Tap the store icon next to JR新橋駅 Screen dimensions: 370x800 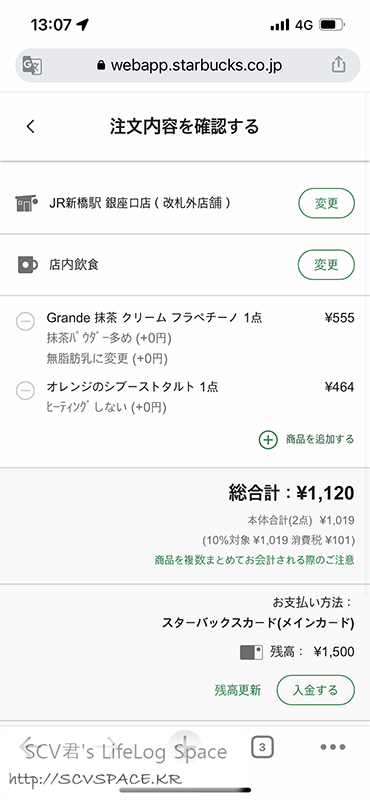(27, 204)
